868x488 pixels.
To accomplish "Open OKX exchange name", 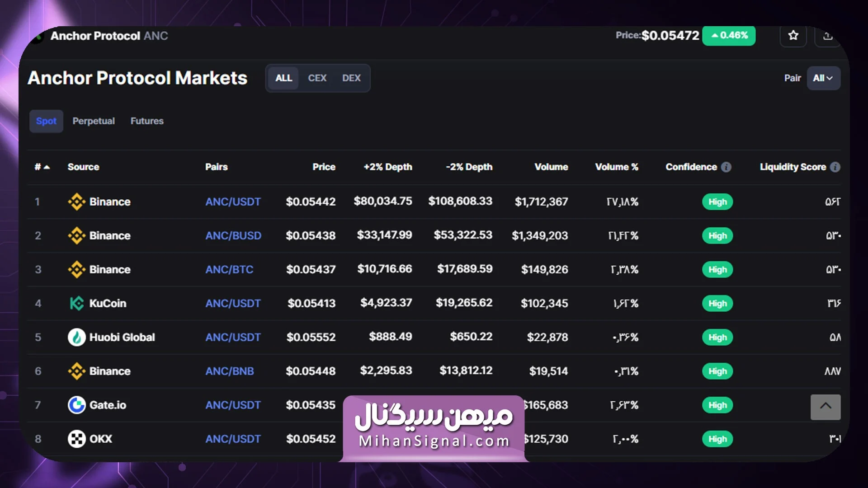I will 100,439.
